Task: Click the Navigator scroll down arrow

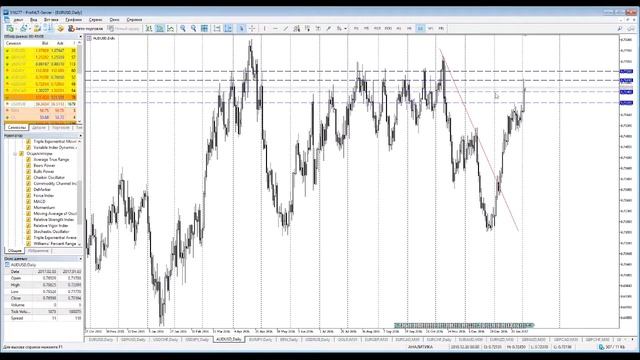Action: [79, 244]
